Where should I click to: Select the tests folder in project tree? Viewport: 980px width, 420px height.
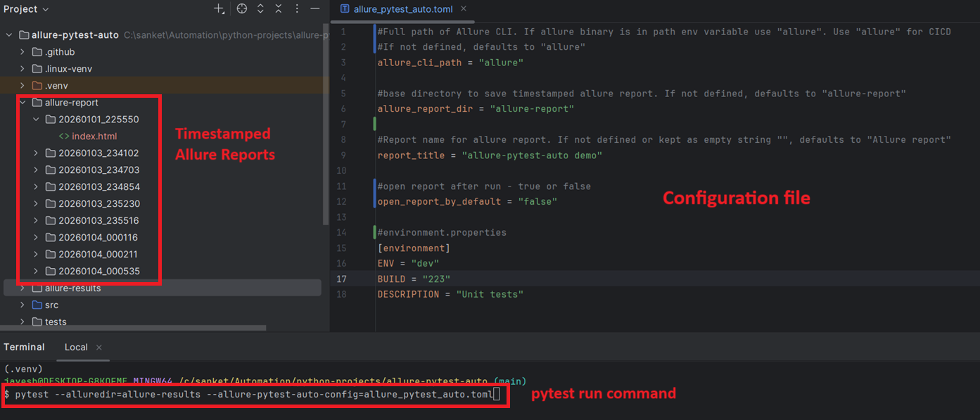tap(56, 322)
